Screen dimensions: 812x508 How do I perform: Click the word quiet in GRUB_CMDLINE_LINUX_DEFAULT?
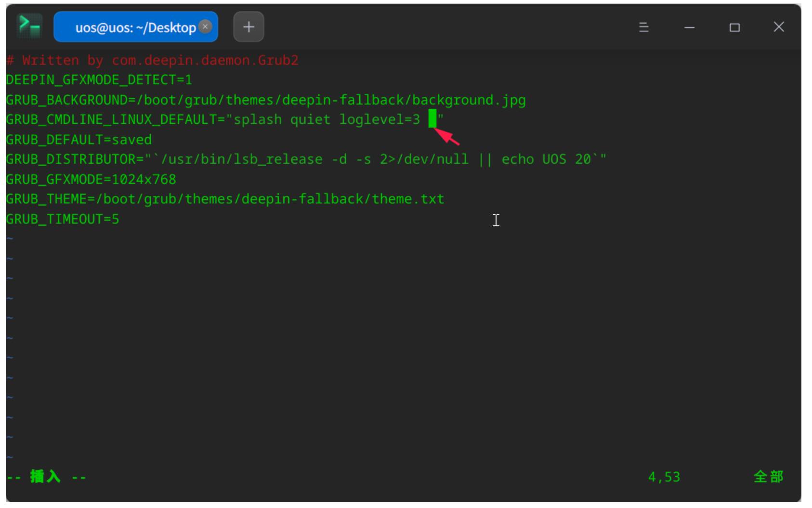(310, 119)
